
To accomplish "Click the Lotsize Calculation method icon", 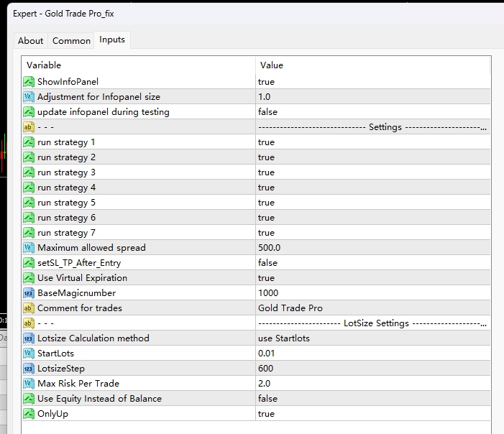I will click(x=29, y=338).
